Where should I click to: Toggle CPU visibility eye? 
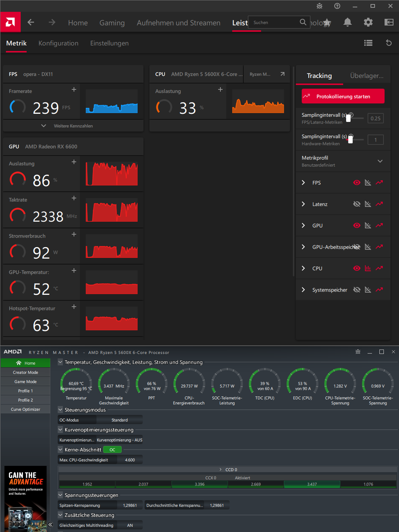click(357, 268)
